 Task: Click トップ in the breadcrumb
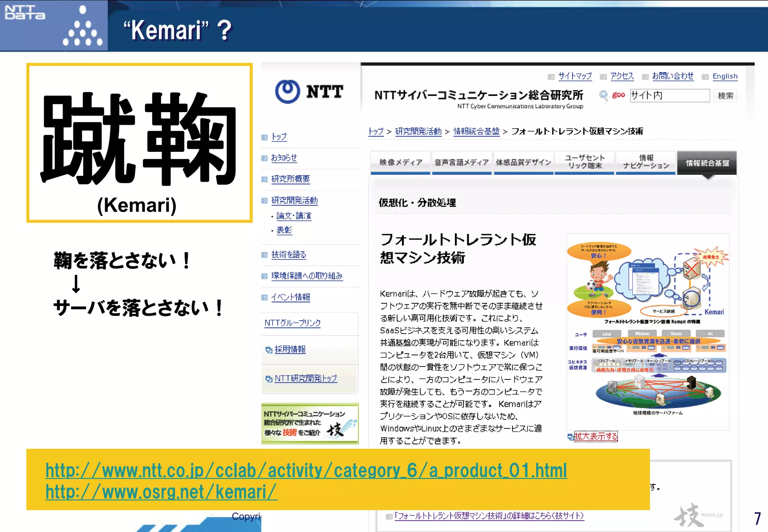pyautogui.click(x=376, y=131)
